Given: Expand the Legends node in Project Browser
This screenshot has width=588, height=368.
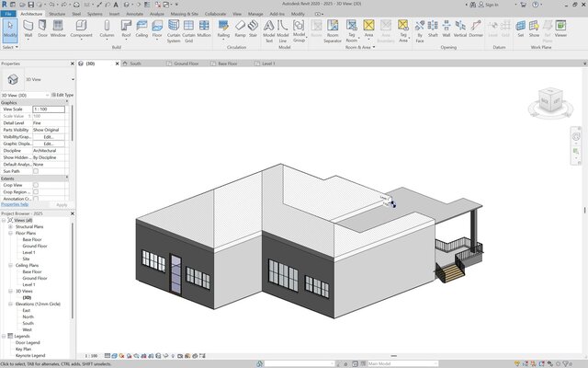Looking at the screenshot, I should [x=5, y=336].
